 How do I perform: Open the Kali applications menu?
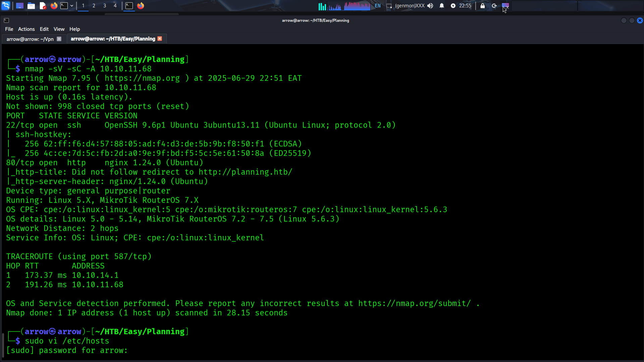coord(6,6)
